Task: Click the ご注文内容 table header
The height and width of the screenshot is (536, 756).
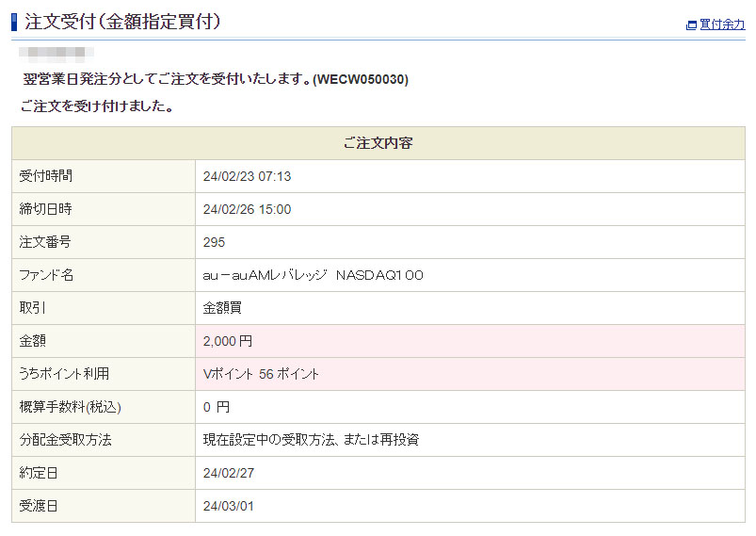Action: (x=378, y=143)
